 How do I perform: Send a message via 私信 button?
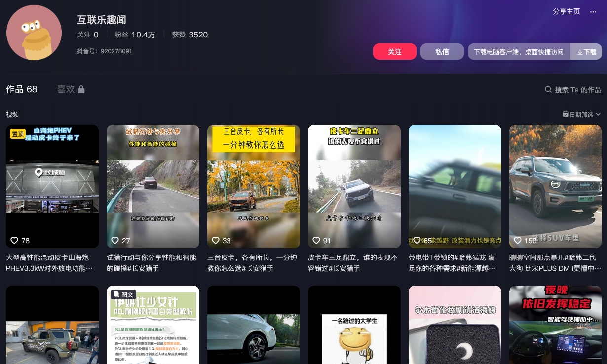[x=442, y=52]
